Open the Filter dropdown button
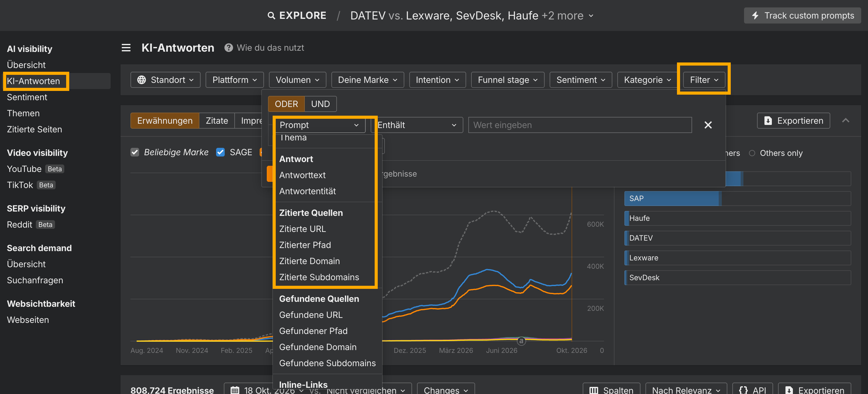 pyautogui.click(x=704, y=80)
